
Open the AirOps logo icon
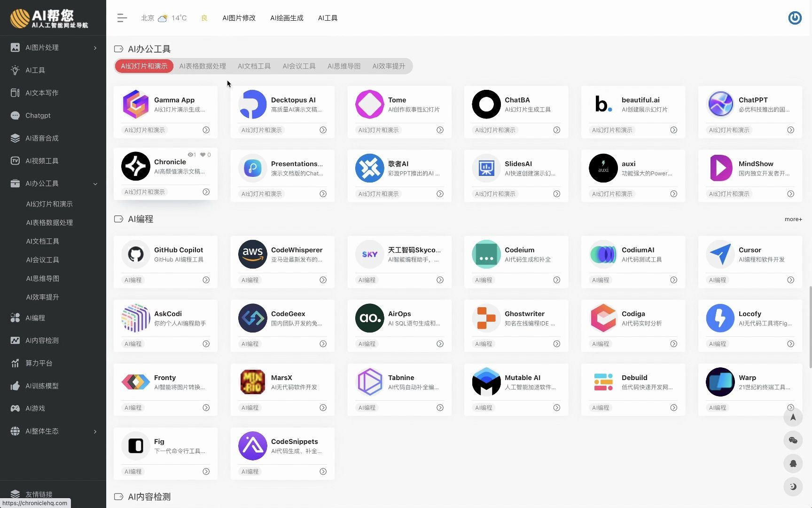pos(369,318)
